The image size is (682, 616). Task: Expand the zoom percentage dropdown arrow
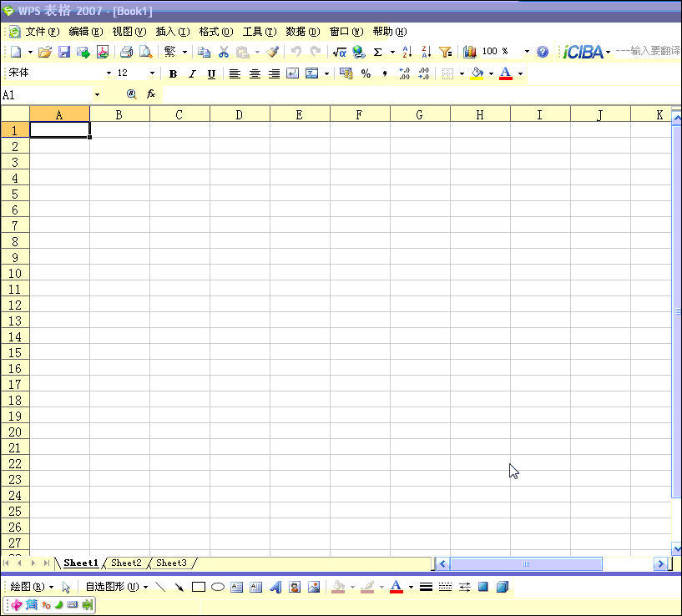(527, 52)
